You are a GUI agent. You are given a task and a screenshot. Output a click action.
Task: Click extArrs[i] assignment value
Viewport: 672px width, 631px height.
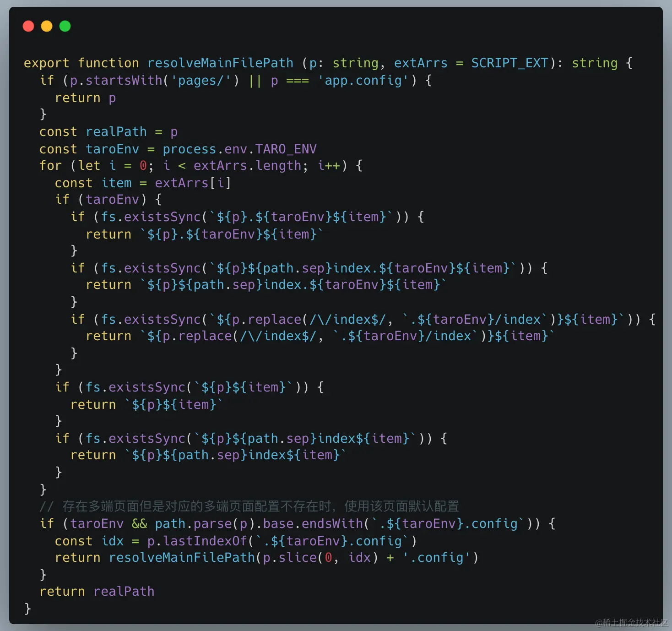pyautogui.click(x=193, y=183)
